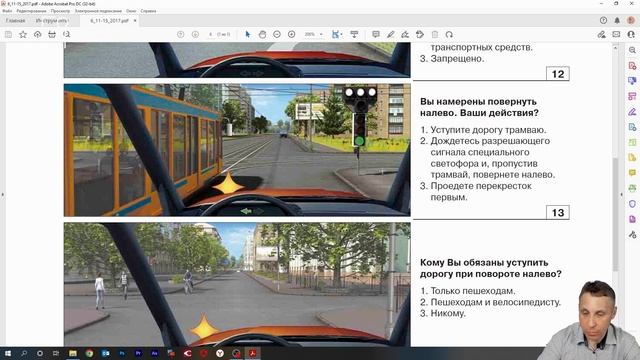
Task: Click the stamp tool icon
Action: [x=420, y=35]
